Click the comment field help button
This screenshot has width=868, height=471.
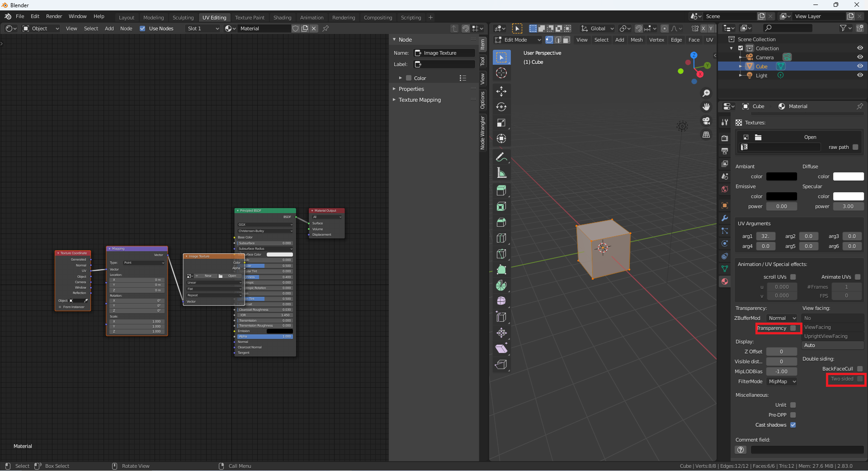click(741, 450)
